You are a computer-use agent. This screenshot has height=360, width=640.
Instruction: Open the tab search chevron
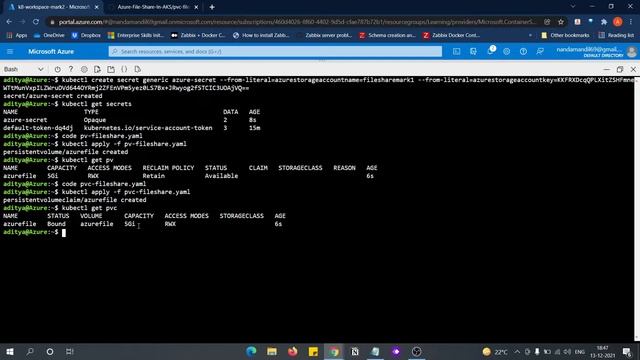(573, 7)
